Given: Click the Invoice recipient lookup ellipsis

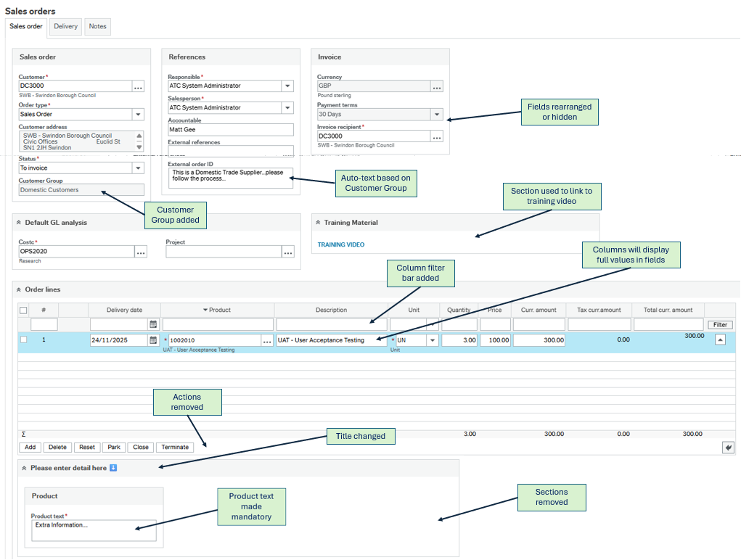Looking at the screenshot, I should click(436, 136).
